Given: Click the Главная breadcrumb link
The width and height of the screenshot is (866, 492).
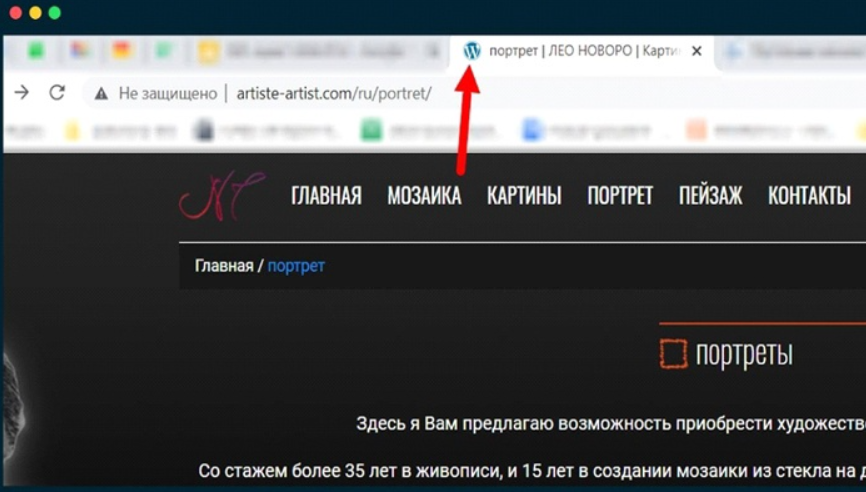Looking at the screenshot, I should (x=224, y=266).
